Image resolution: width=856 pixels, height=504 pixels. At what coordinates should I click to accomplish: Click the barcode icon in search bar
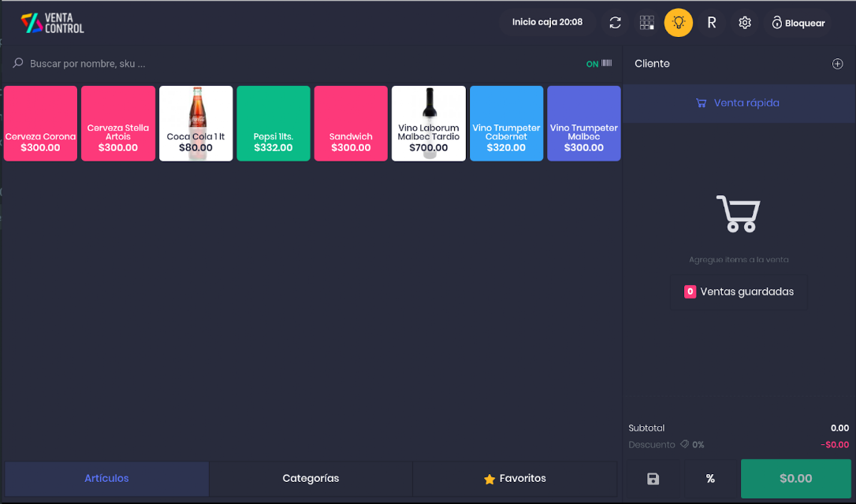[x=606, y=63]
